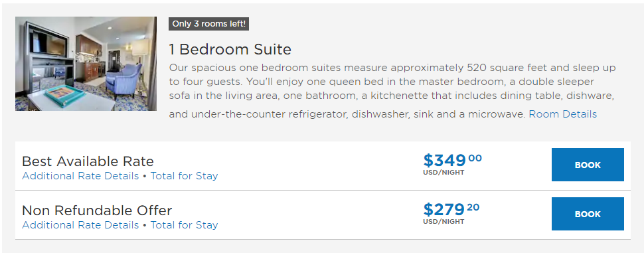This screenshot has width=644, height=261.
Task: Click the television in the room photo
Action: pos(48,43)
